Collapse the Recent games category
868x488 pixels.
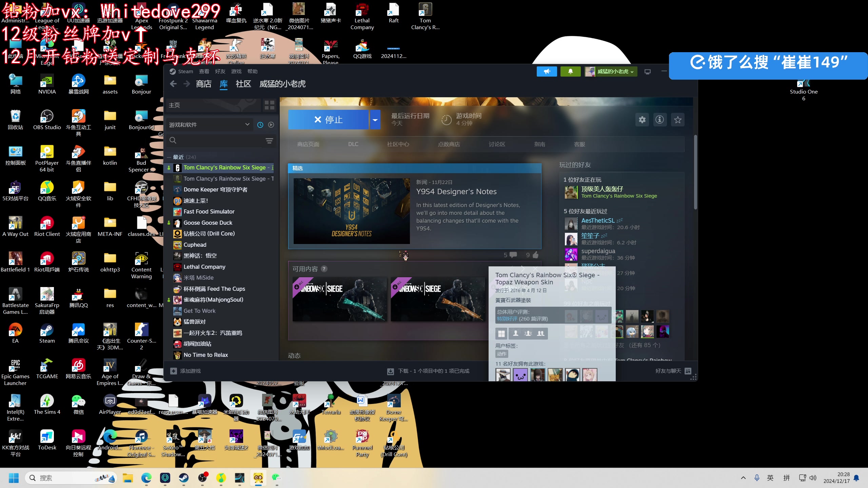[x=169, y=157]
